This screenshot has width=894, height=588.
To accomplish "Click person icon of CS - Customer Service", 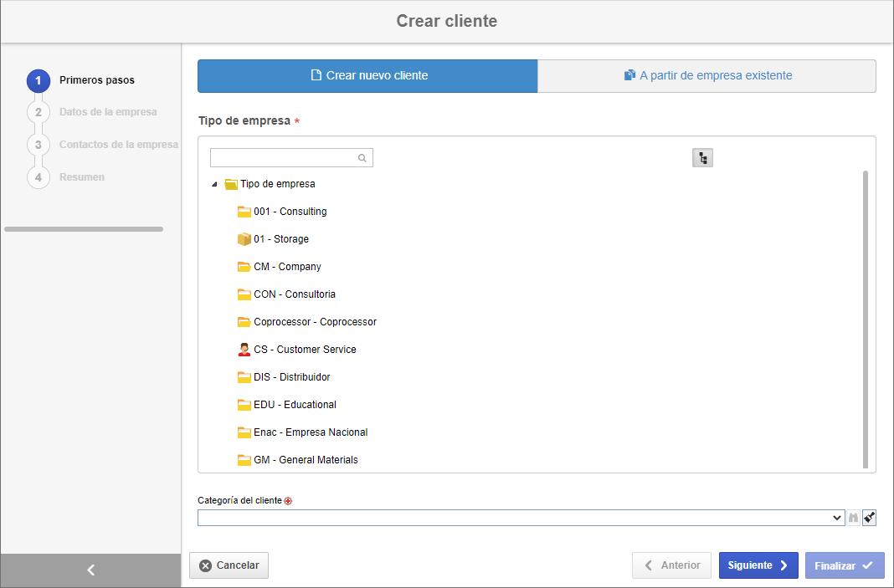I will pos(244,350).
